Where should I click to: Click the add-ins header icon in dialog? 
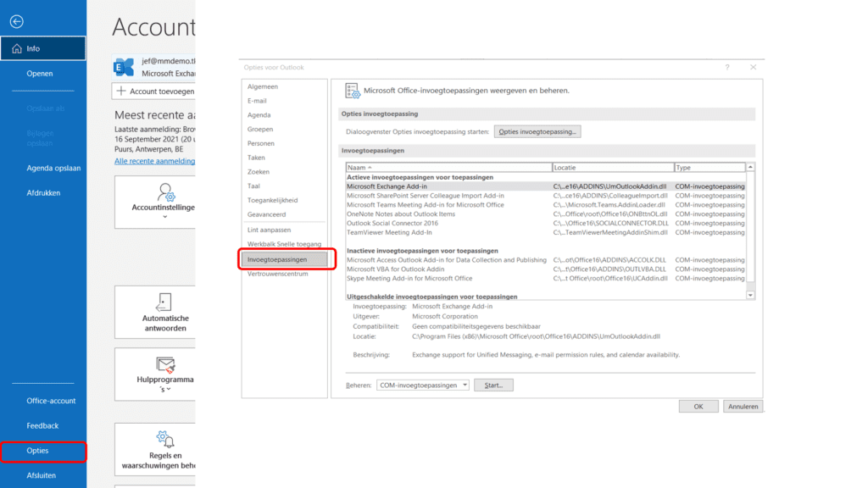click(x=352, y=91)
